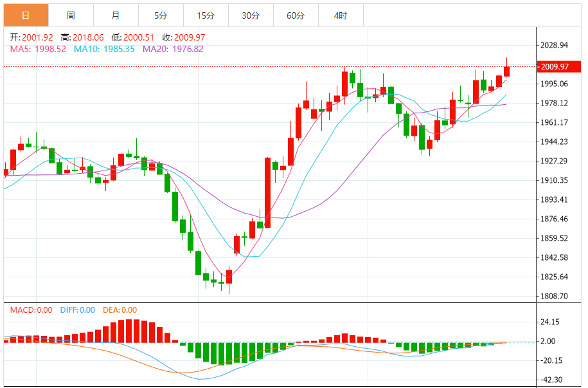Viewport: 588px width, 388px height.
Task: Click the low price 2000.51 value
Action: click(139, 37)
